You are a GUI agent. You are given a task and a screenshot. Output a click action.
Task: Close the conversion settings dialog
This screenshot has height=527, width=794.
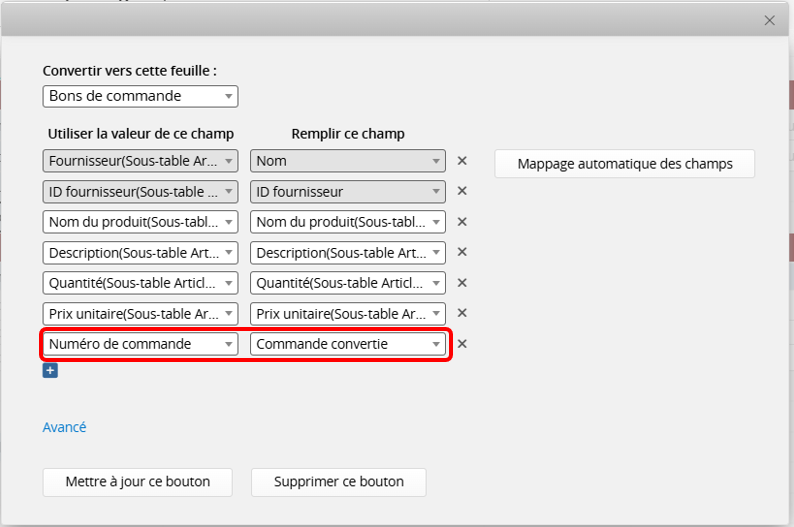click(x=769, y=20)
